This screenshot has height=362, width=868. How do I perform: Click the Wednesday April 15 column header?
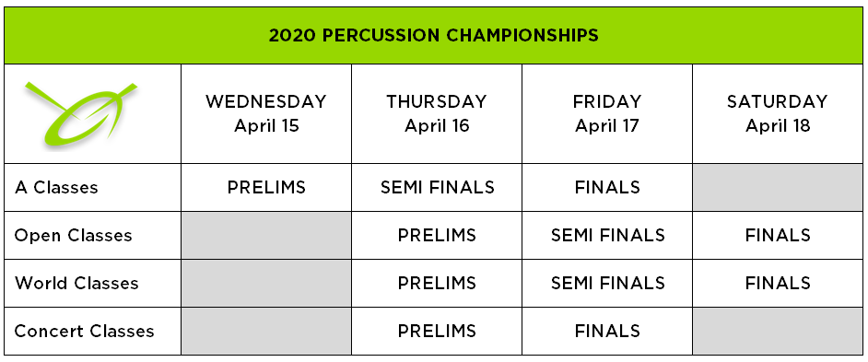click(266, 113)
